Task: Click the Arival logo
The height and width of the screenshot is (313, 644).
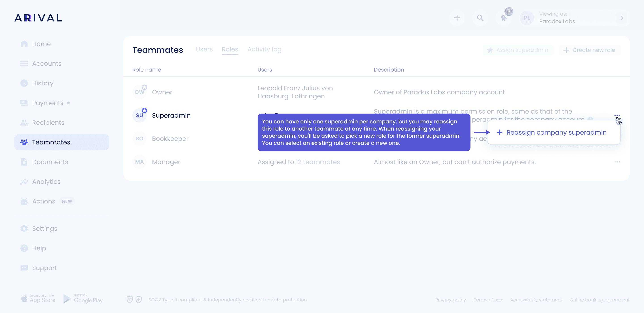Action: pyautogui.click(x=38, y=18)
